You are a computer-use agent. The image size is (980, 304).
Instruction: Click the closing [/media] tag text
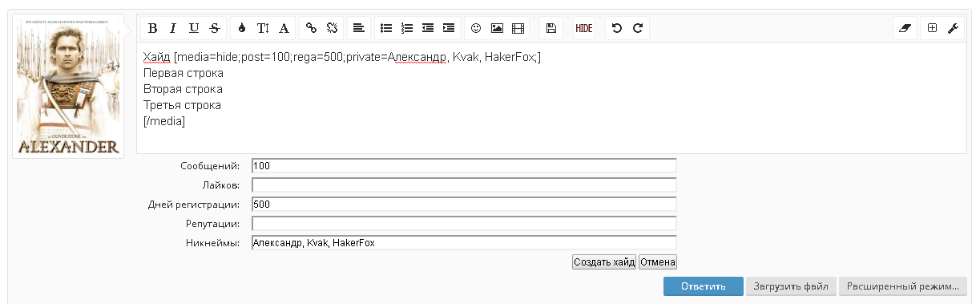point(164,121)
